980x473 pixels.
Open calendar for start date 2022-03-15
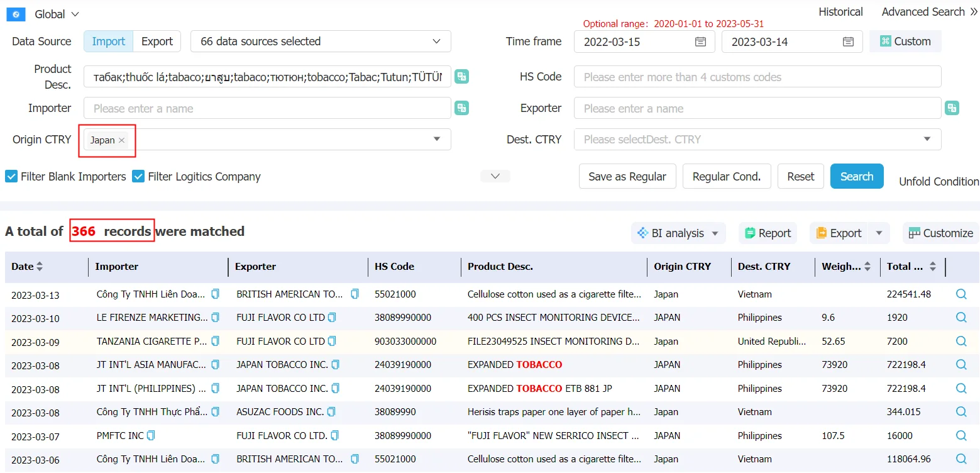point(700,42)
